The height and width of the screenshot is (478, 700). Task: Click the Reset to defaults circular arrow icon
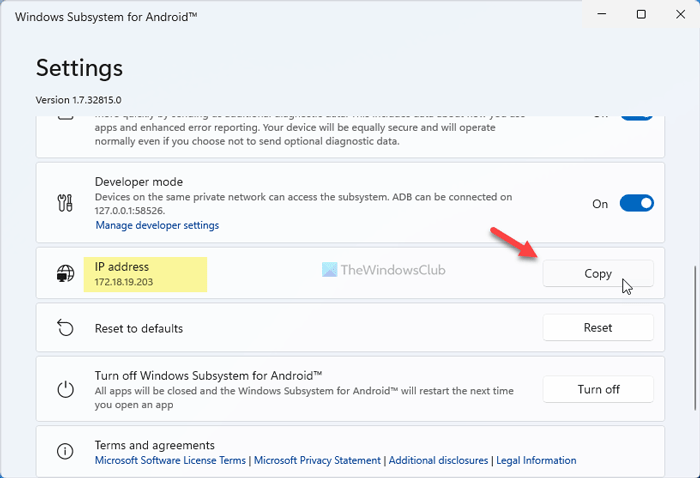point(65,328)
